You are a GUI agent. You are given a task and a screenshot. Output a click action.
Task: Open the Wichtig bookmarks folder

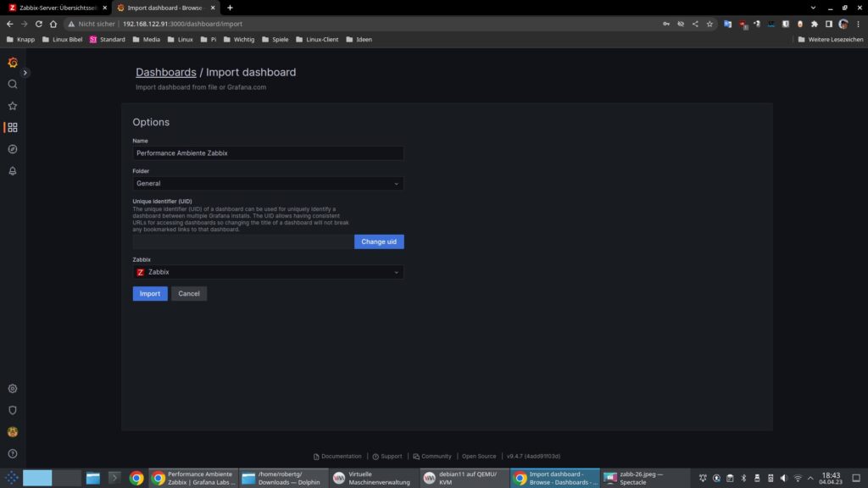[x=238, y=39]
